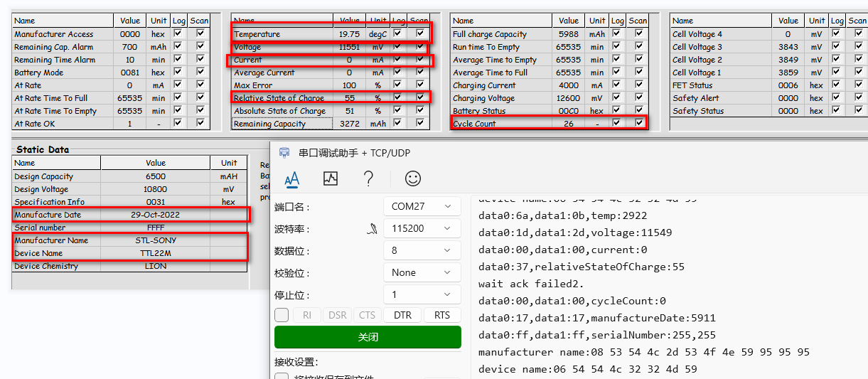Click the Absolute State of Charge row name

click(x=280, y=111)
